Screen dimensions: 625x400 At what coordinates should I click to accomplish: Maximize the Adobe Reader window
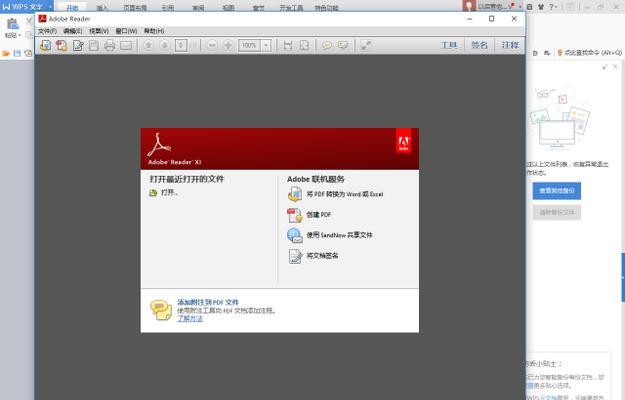pyautogui.click(x=491, y=19)
